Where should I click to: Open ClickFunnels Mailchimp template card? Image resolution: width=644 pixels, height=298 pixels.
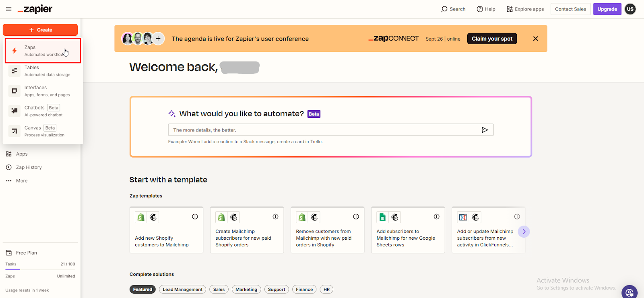(488, 230)
